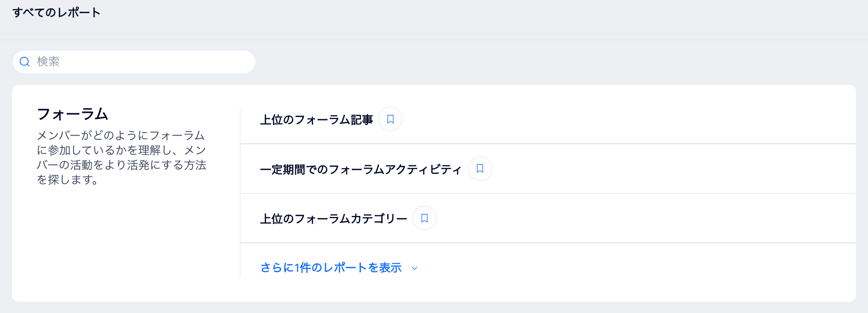This screenshot has height=313, width=868.
Task: Click the magnifying glass icon in the search bar
Action: (24, 61)
